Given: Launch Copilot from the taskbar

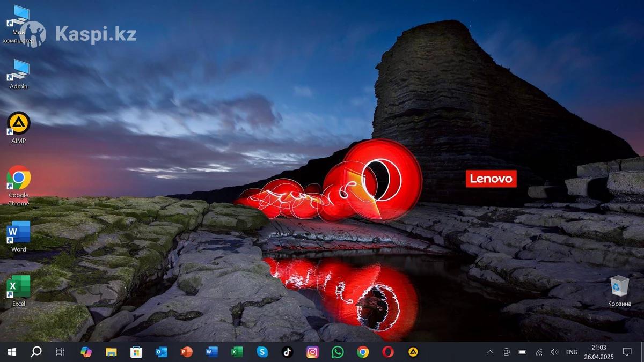Looking at the screenshot, I should click(x=86, y=352).
